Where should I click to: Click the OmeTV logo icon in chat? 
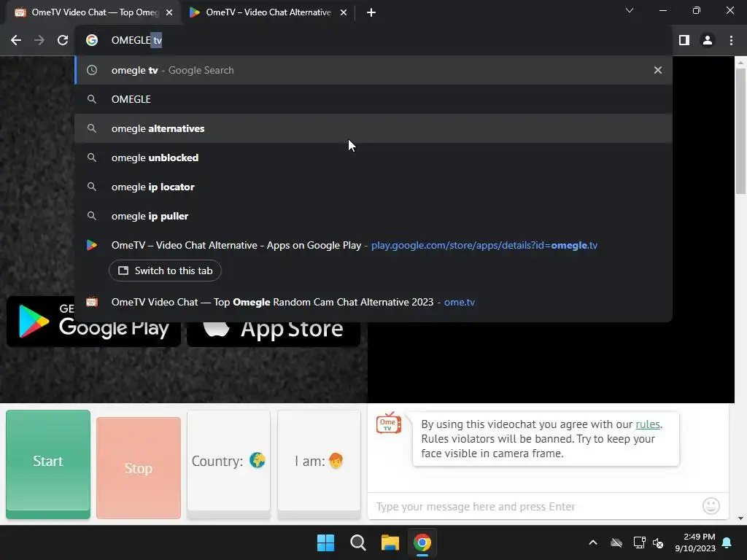pyautogui.click(x=389, y=423)
